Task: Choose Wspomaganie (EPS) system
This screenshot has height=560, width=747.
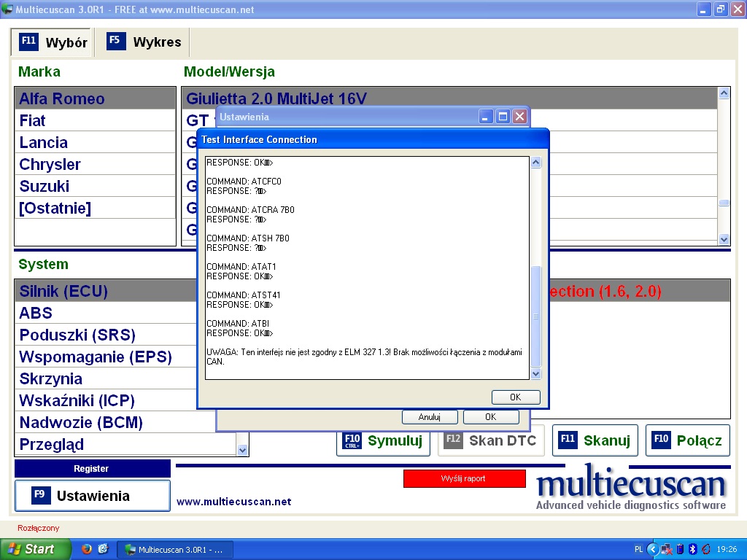Action: (x=106, y=357)
